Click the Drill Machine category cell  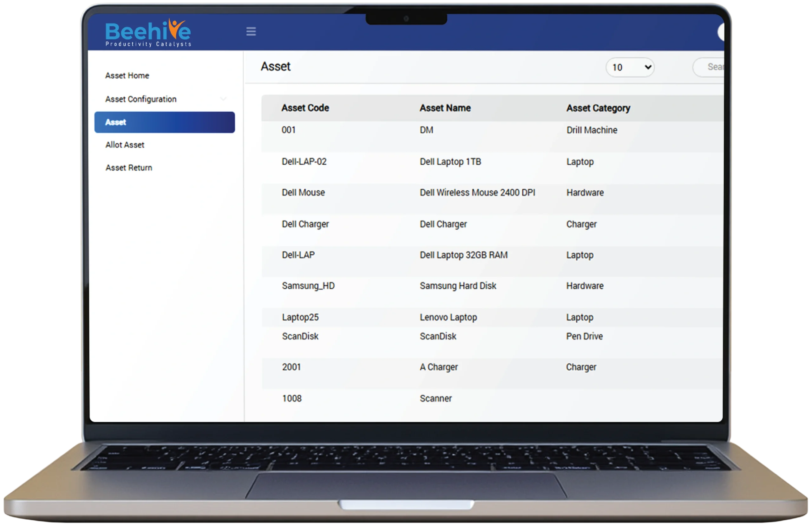tap(592, 130)
